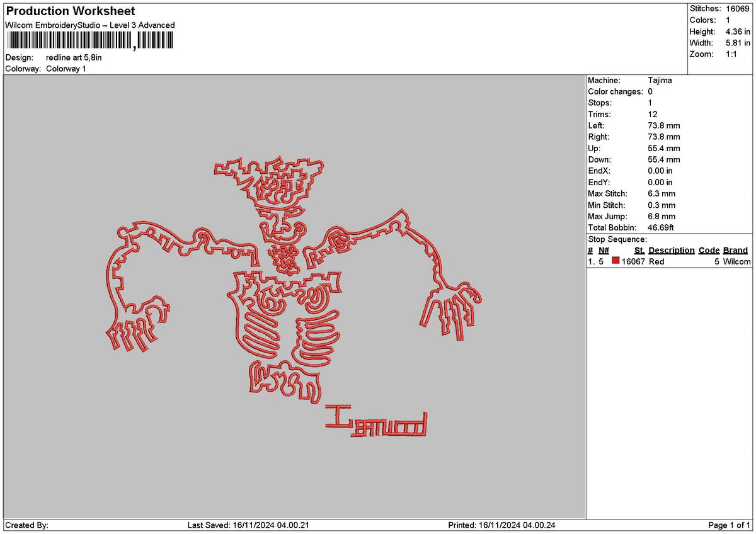Click the stitch count 16067 in sequence row
756x534 pixels.
click(633, 262)
